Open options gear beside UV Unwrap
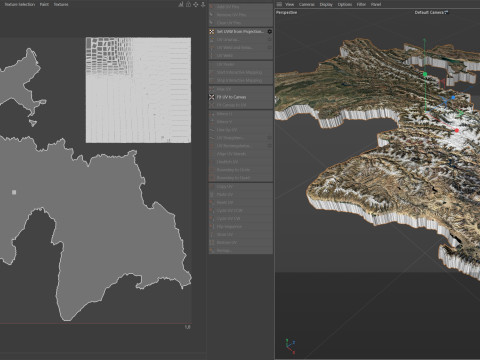Viewport: 480px width, 360px height. [x=269, y=40]
